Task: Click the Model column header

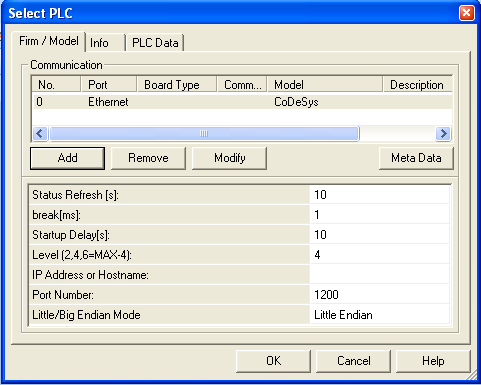Action: pyautogui.click(x=325, y=85)
